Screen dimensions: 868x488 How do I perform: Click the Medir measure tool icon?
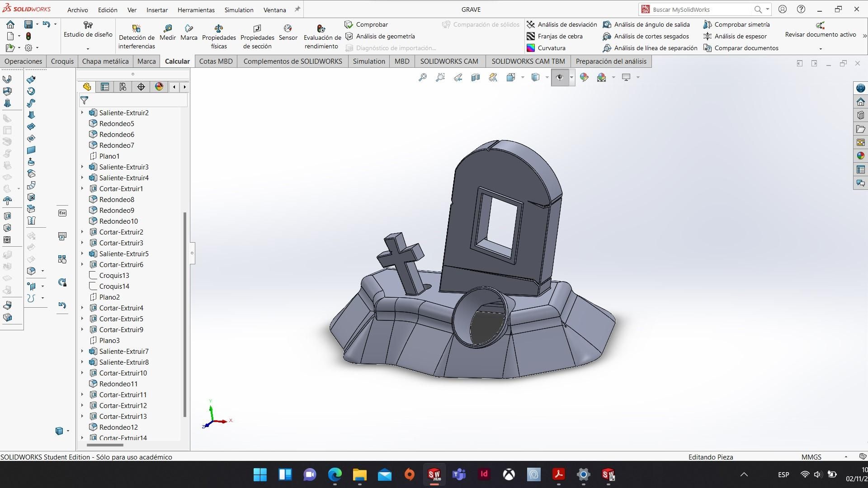coord(167,29)
